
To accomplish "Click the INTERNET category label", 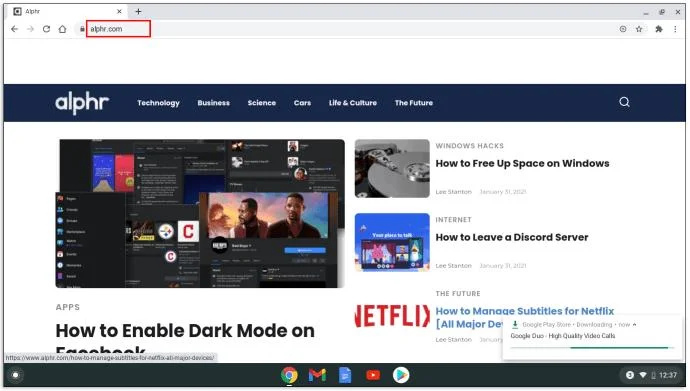I will 453,219.
